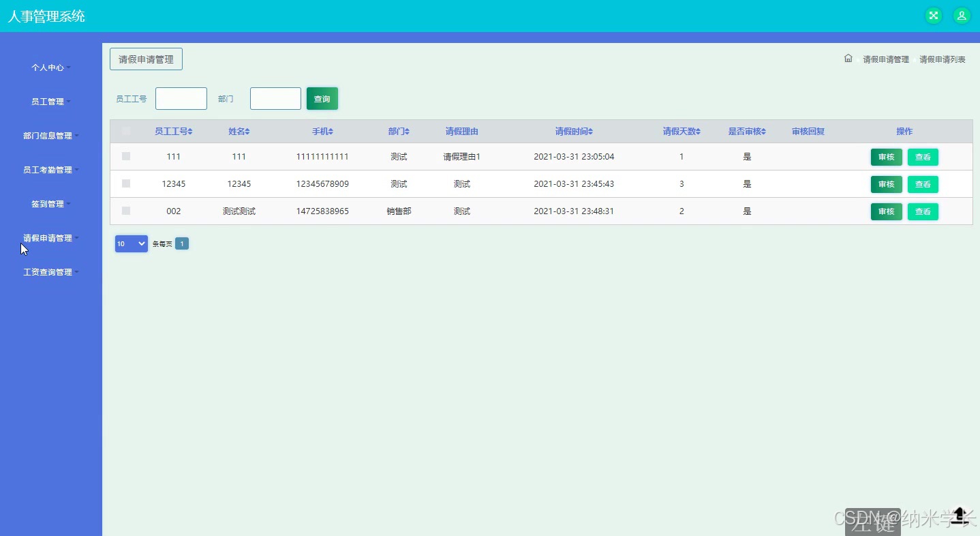The image size is (980, 536).
Task: Click 请假申请列表 breadcrumb link
Action: tap(943, 59)
